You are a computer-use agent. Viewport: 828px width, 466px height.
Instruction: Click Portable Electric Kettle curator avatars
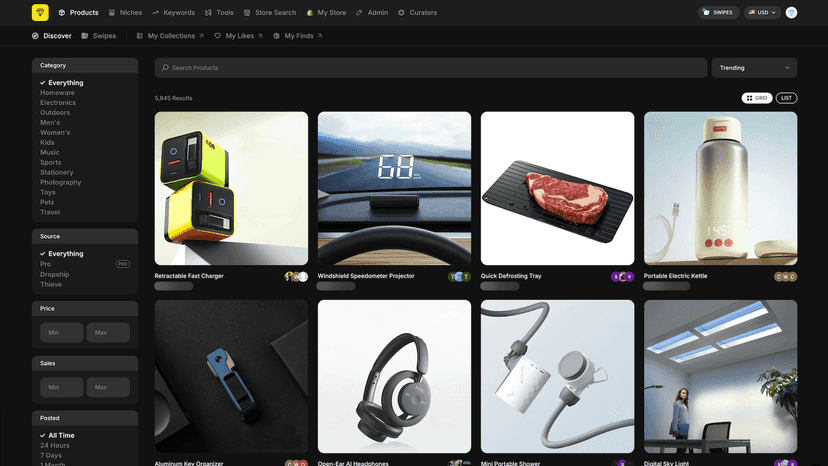785,276
